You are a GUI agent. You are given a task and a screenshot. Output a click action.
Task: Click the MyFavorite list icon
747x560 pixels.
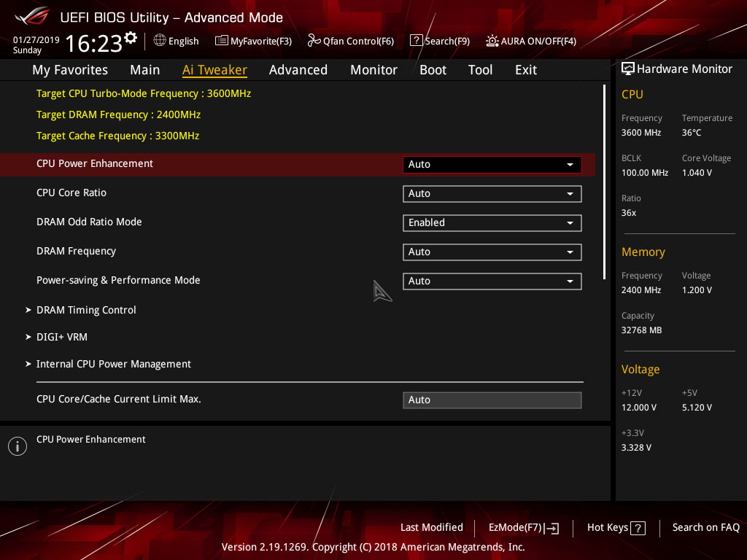[x=222, y=41]
